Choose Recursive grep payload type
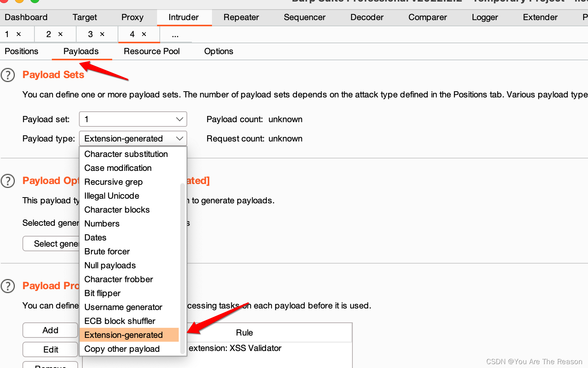The image size is (588, 368). click(x=130, y=182)
